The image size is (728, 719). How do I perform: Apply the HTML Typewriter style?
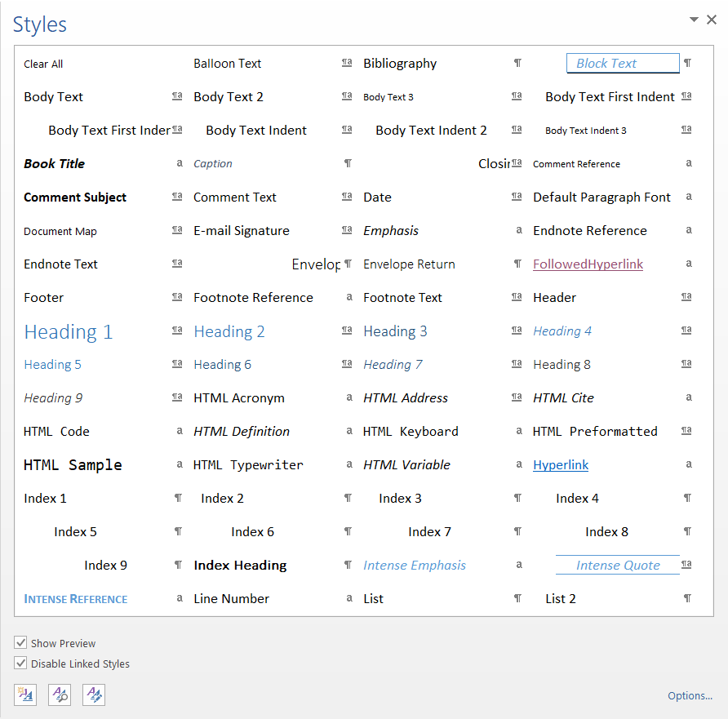248,464
